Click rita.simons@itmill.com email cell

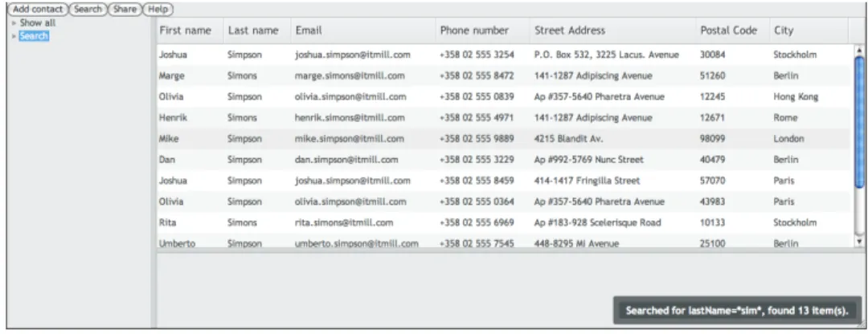point(344,222)
